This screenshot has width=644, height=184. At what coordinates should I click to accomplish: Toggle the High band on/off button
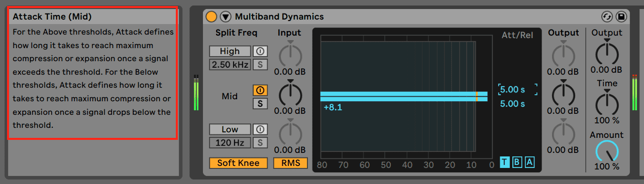230,51
